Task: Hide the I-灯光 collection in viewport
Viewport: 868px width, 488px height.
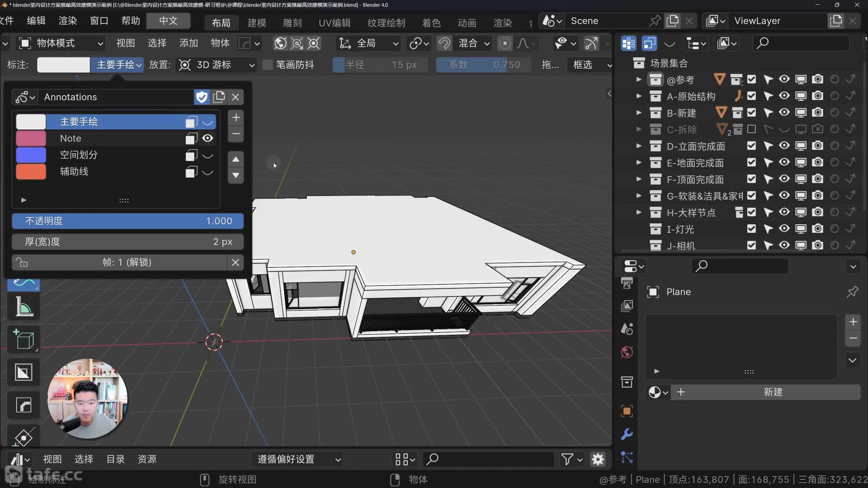Action: [x=784, y=229]
